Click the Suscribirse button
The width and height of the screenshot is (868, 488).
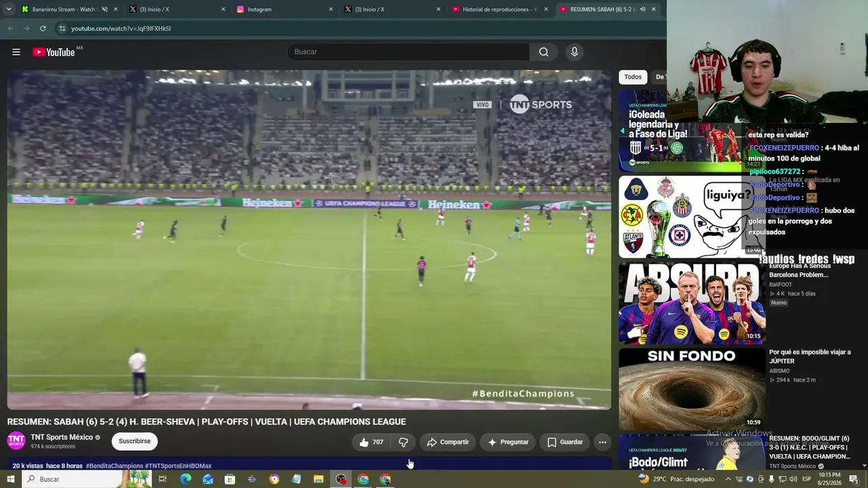(x=134, y=441)
